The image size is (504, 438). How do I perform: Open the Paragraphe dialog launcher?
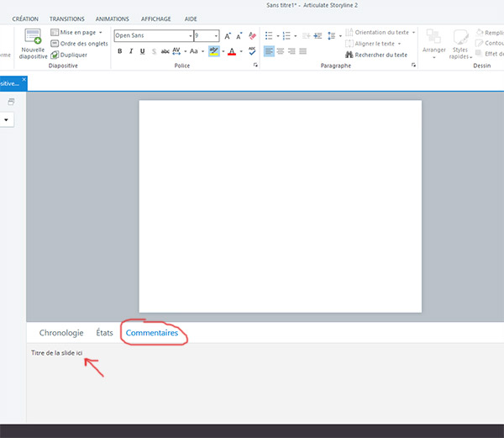[x=413, y=65]
